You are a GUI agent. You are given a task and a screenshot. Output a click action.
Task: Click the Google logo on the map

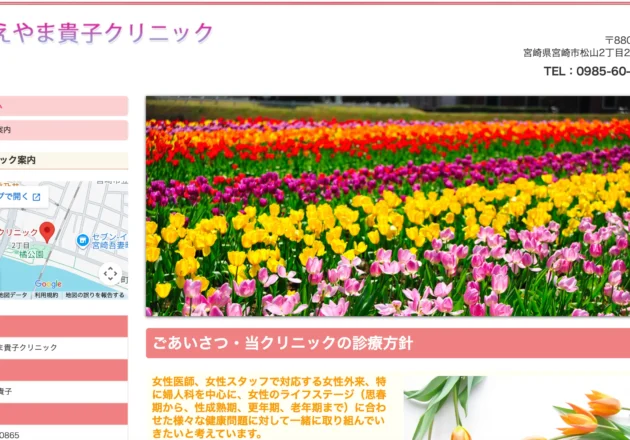coord(48,284)
